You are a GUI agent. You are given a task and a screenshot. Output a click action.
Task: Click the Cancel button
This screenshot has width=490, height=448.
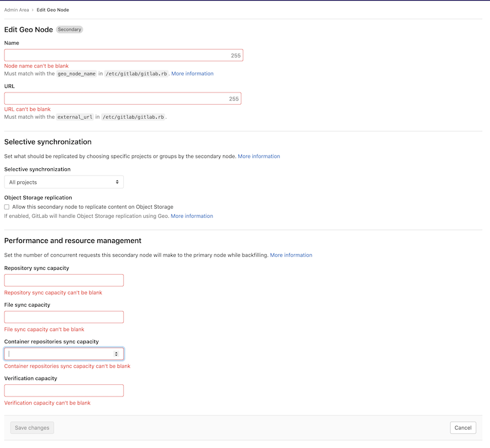coord(463,427)
